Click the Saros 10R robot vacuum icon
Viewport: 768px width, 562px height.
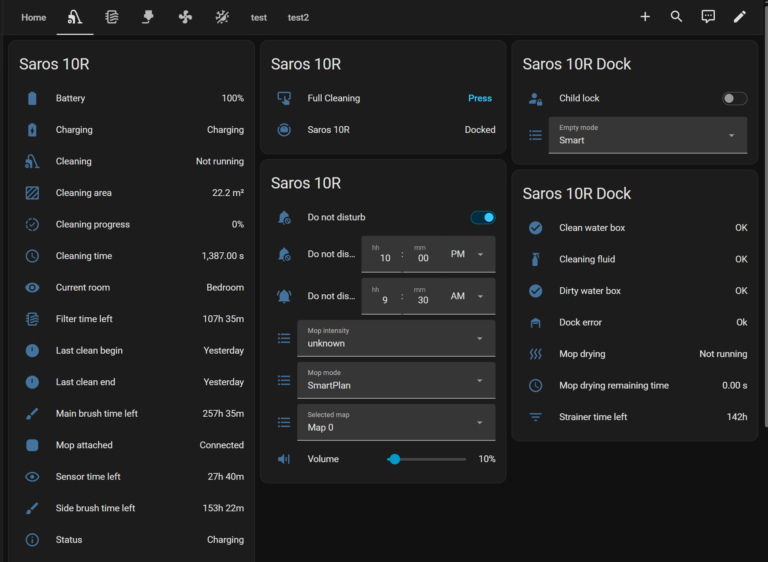pyautogui.click(x=284, y=130)
